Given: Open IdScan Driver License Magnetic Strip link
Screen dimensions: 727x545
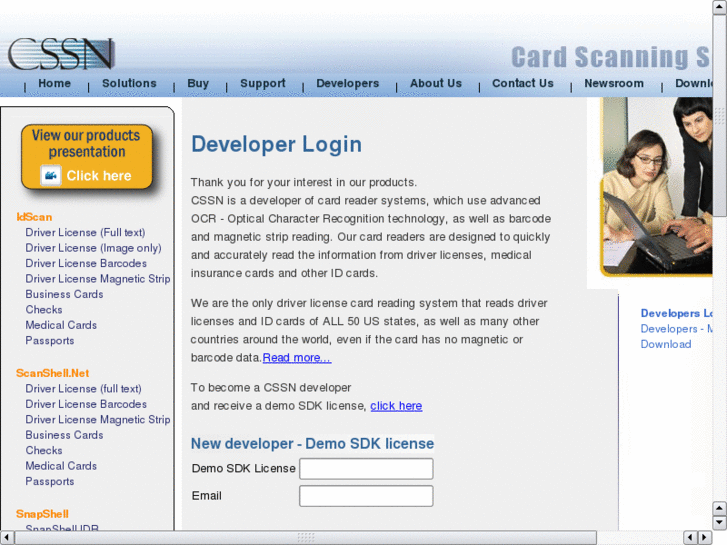Looking at the screenshot, I should pos(98,279).
